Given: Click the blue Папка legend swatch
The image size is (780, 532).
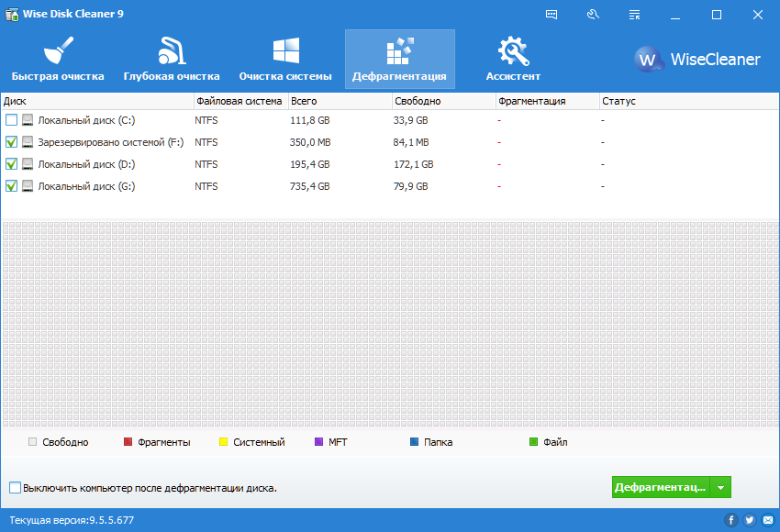Looking at the screenshot, I should pyautogui.click(x=414, y=441).
